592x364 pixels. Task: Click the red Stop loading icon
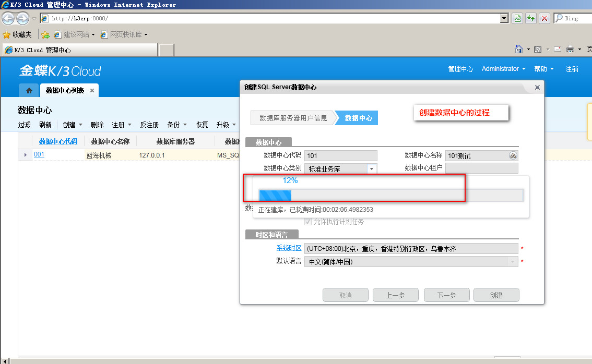coord(544,18)
